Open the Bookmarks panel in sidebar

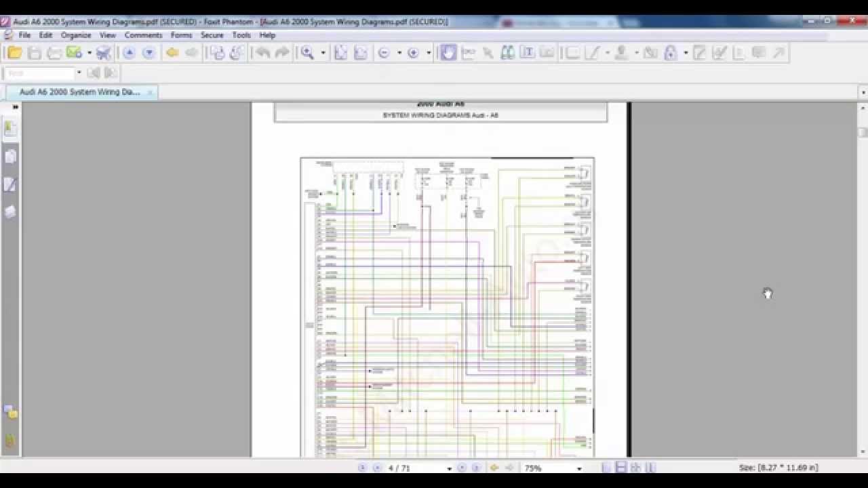point(10,129)
